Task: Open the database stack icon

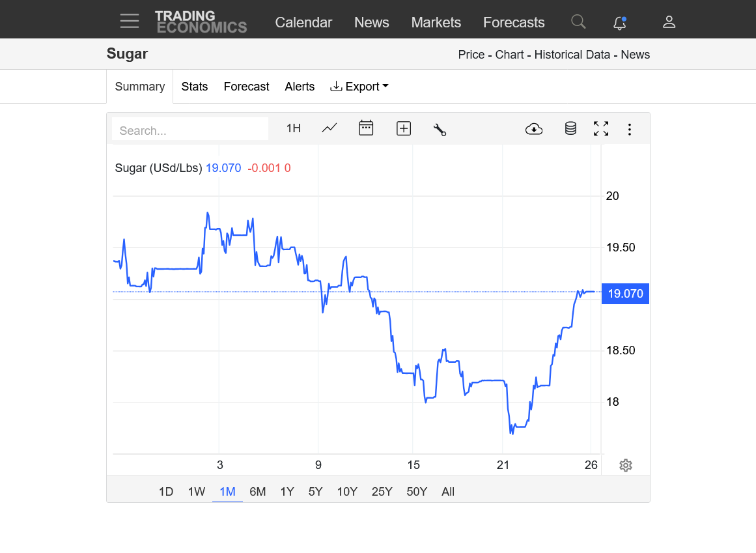Action: click(x=570, y=128)
